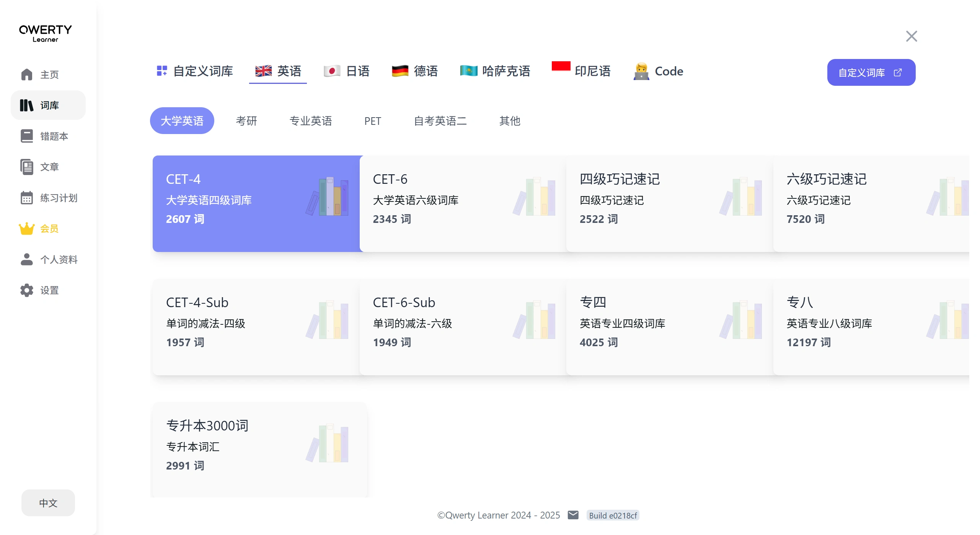Click the 7520 词 word count
Viewport: 980px width, 535px height.
click(x=806, y=219)
